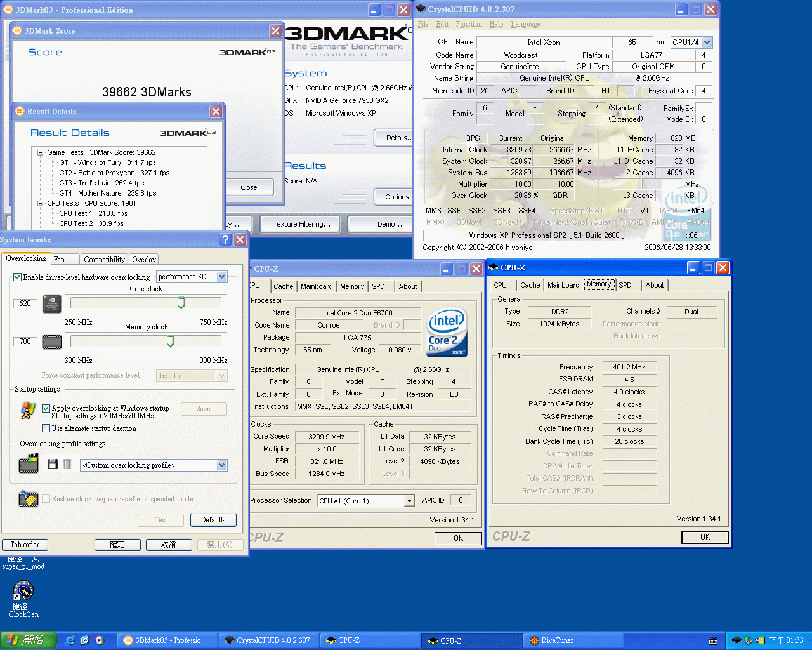Screen dimensions: 812x650
Task: Disable driver-level hardware overclocking checkbox
Action: click(x=18, y=277)
